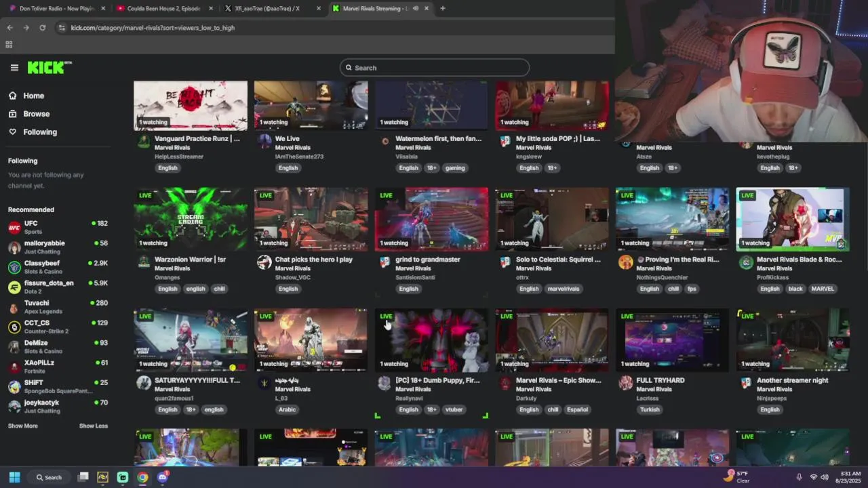
Task: Open Chrome icon in the taskbar
Action: [142, 477]
